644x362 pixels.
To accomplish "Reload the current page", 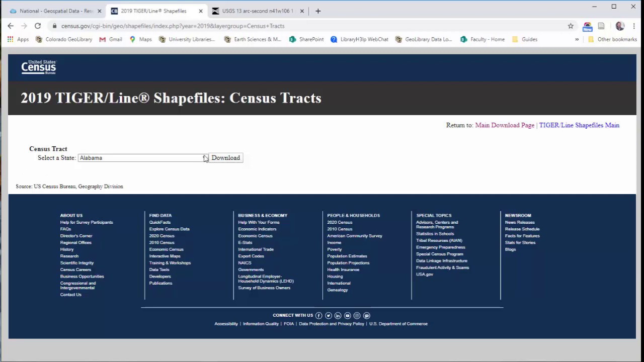I will (38, 26).
